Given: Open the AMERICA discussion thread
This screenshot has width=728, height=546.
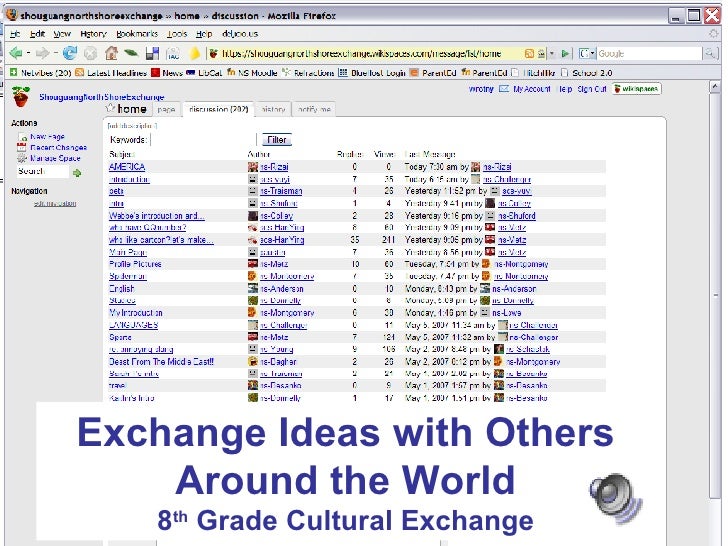Looking at the screenshot, I should [127, 167].
